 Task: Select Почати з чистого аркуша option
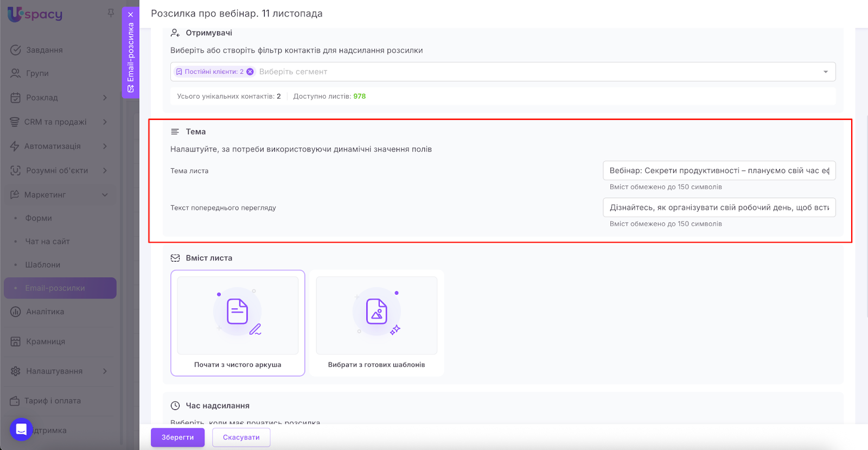[x=238, y=322]
